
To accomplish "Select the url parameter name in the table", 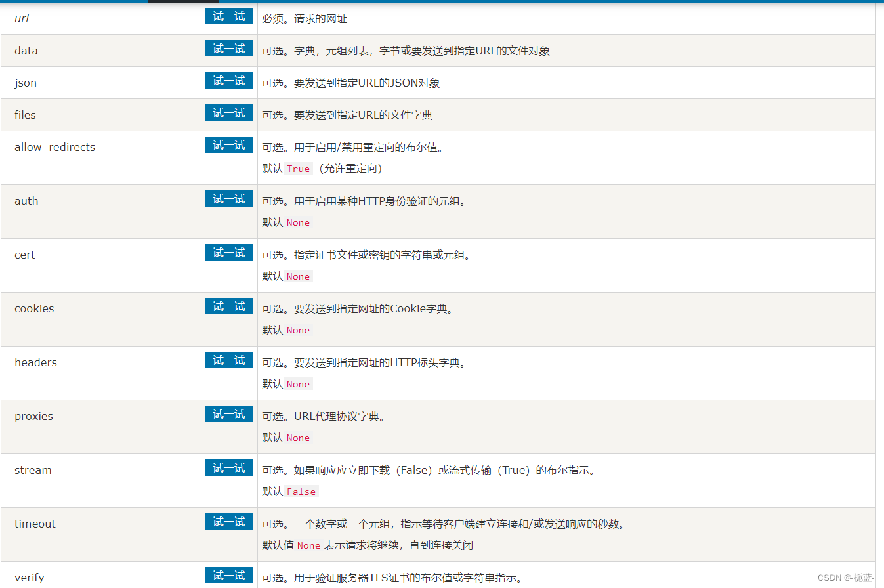I will (x=21, y=18).
